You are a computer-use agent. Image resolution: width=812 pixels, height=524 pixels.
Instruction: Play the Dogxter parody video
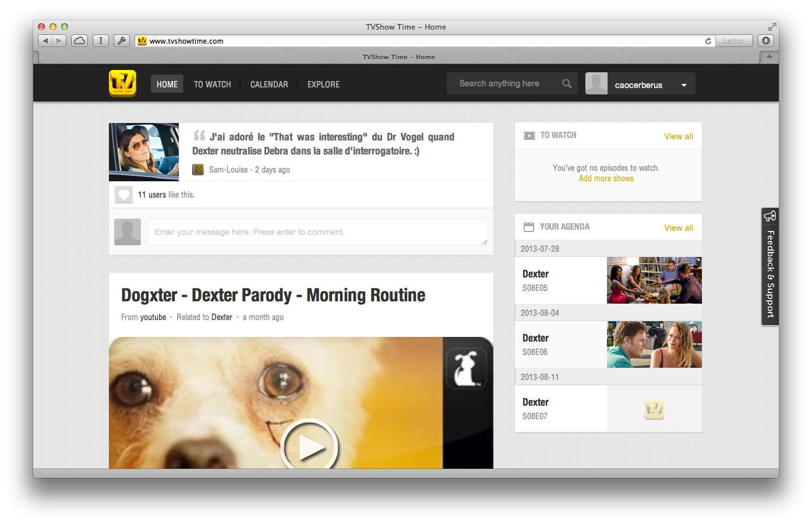[x=309, y=446]
